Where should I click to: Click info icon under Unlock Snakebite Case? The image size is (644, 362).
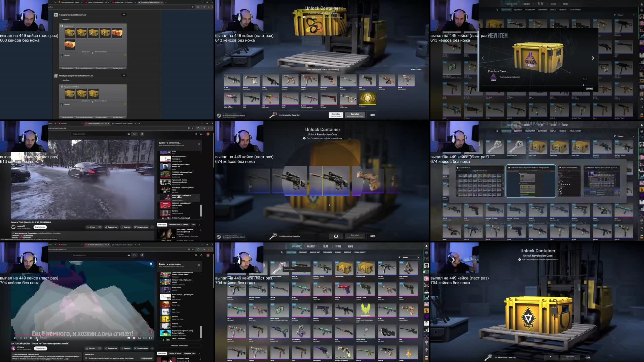[304, 17]
